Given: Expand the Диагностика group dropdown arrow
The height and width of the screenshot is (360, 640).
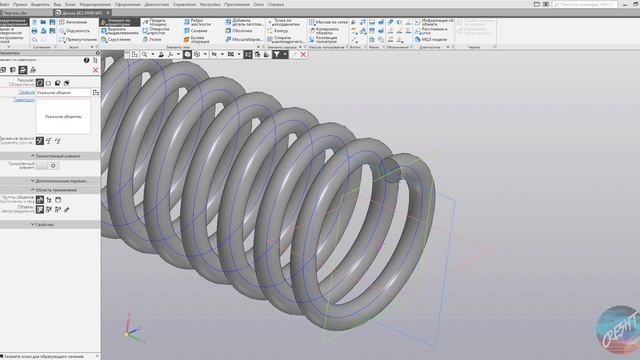Looking at the screenshot, I should (x=448, y=47).
